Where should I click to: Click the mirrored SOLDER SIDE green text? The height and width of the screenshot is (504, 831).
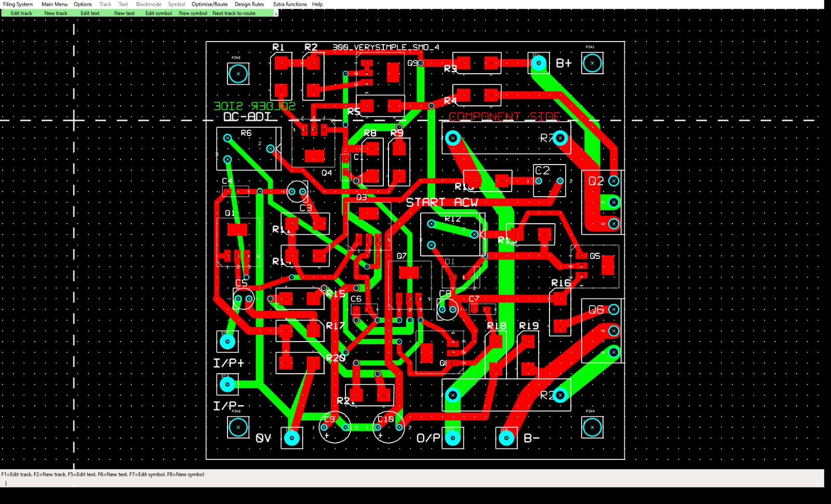click(254, 106)
